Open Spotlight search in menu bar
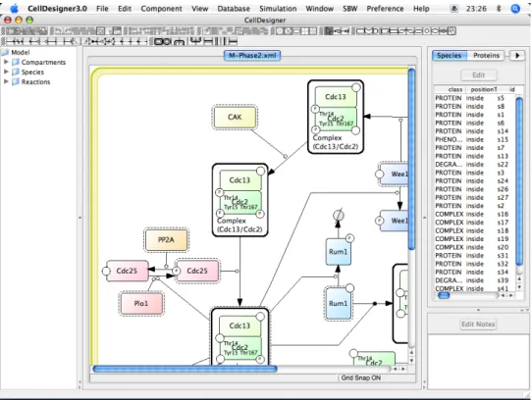This screenshot has width=532, height=400. pyautogui.click(x=515, y=9)
